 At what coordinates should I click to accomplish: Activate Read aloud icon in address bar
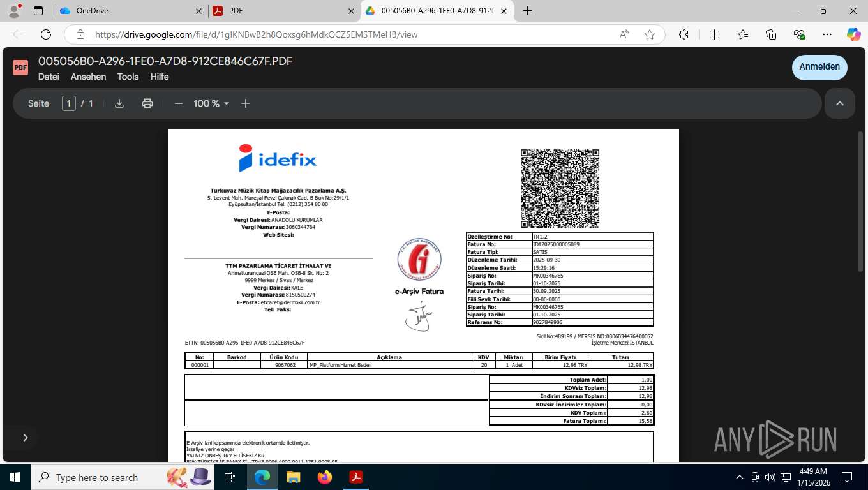tap(624, 34)
